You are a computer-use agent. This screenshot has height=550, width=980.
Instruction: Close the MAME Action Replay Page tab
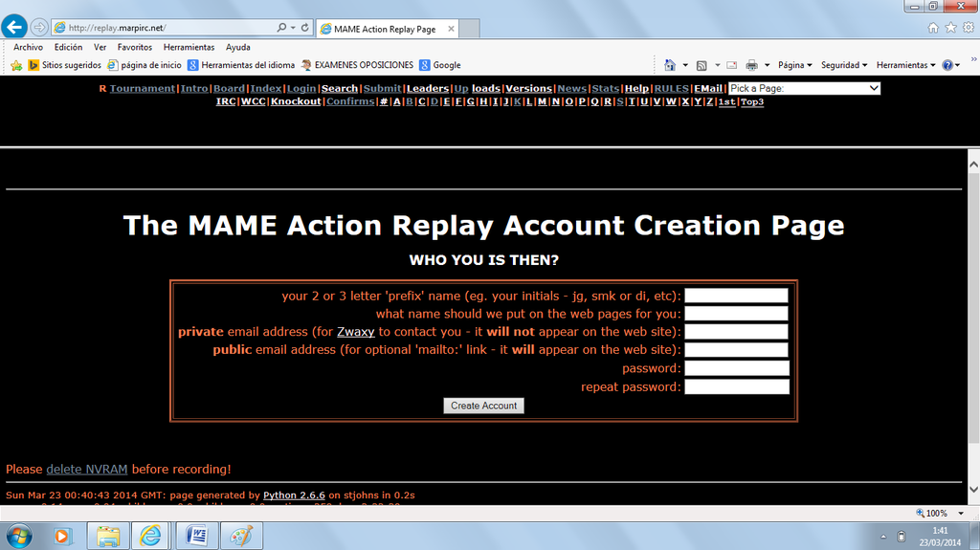tap(451, 29)
